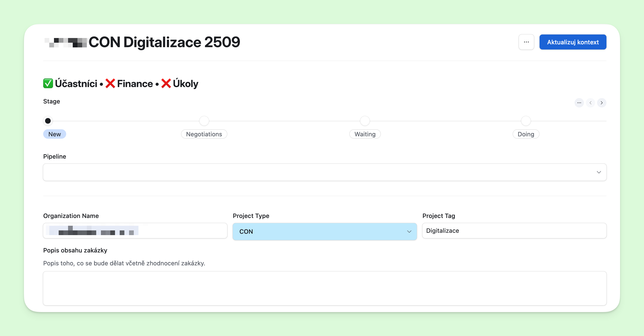Click the Popis obsahu zakázky text area
Screen dimensions: 644x336
[x=325, y=288]
